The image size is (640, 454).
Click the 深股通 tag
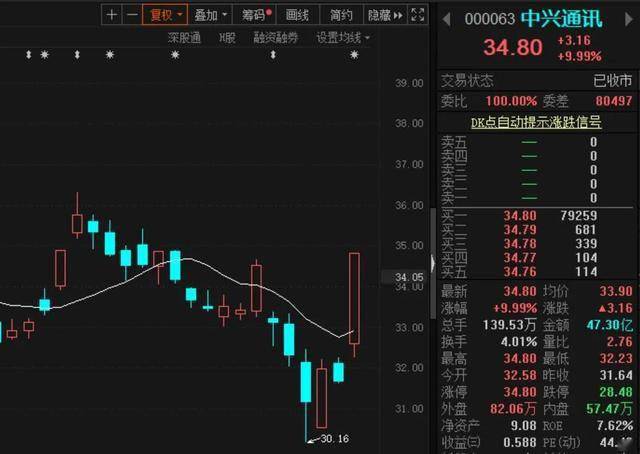(184, 38)
